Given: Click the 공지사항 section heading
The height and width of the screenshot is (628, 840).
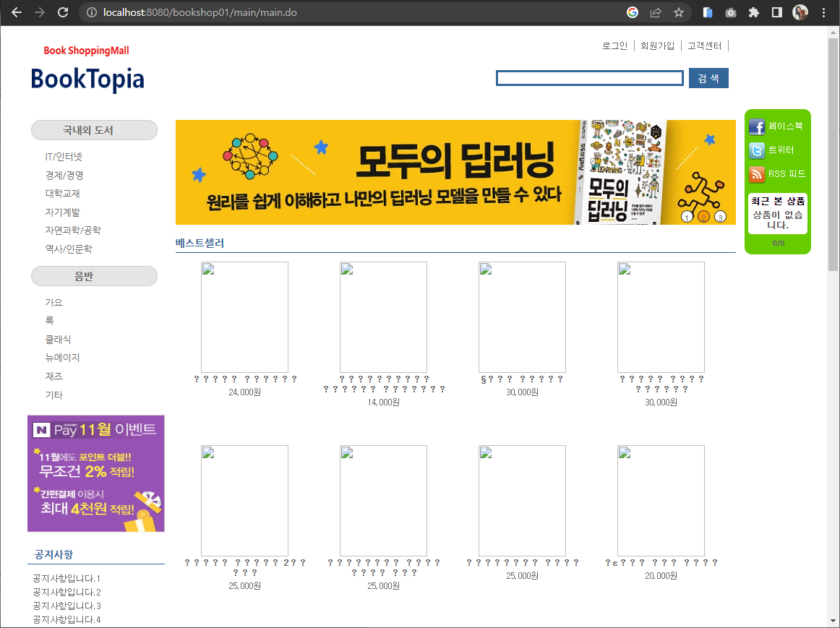Looking at the screenshot, I should [x=53, y=555].
